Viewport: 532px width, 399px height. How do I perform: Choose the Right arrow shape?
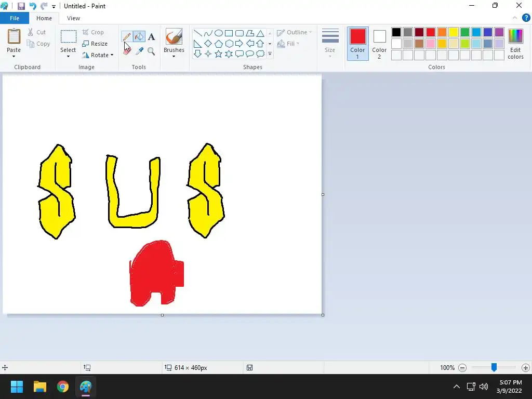pyautogui.click(x=240, y=44)
